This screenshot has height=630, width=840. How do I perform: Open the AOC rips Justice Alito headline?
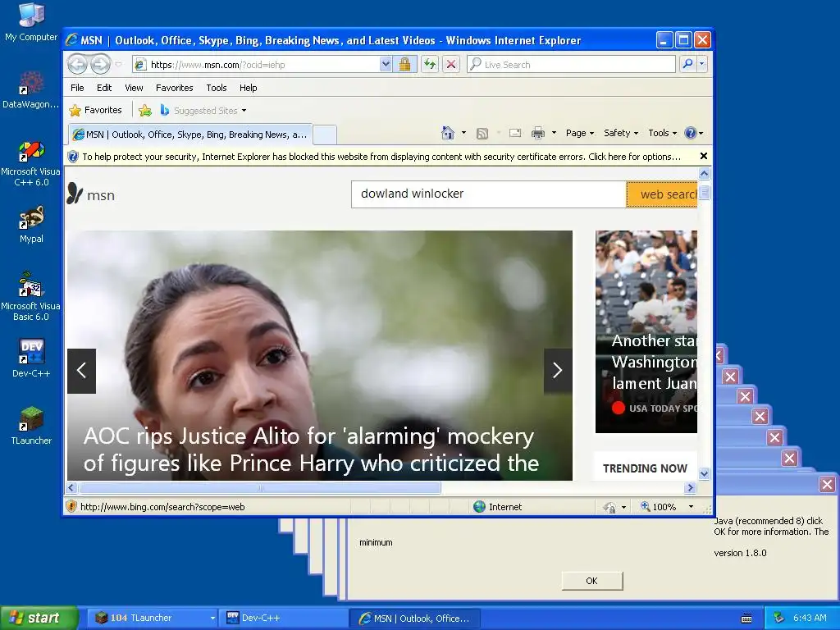tap(311, 450)
